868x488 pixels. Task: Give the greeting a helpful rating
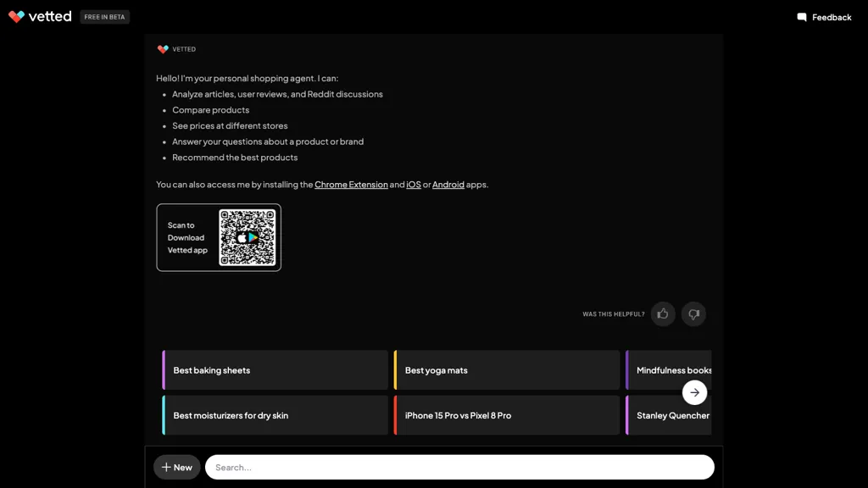click(x=663, y=313)
